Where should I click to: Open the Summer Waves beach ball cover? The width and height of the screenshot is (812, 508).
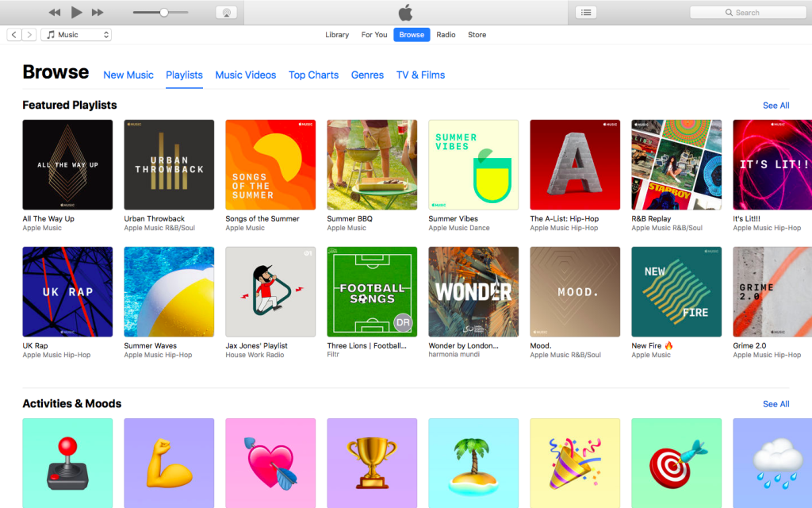[x=169, y=292]
